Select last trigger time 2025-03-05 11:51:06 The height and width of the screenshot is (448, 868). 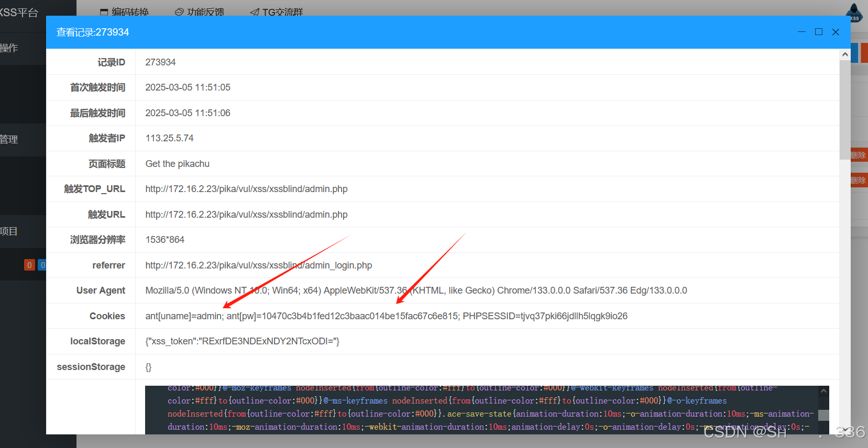click(188, 113)
